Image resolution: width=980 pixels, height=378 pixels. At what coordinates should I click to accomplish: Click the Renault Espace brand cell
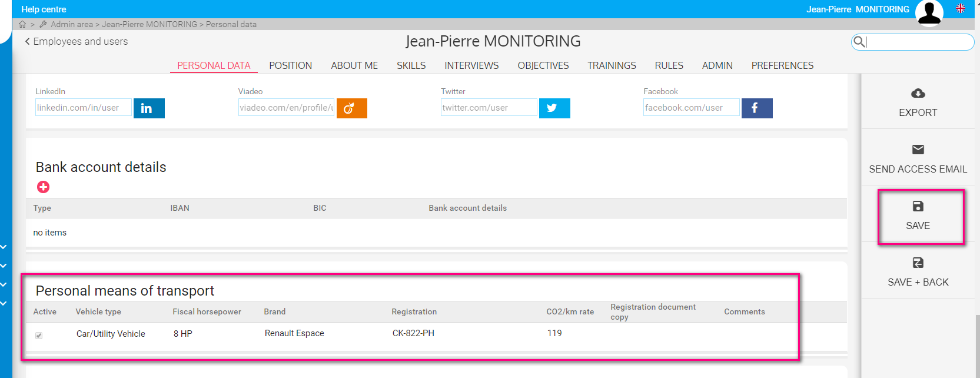294,333
